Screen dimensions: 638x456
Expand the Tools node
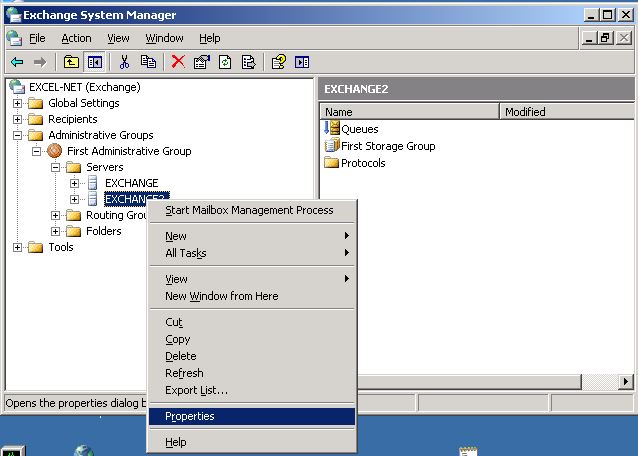(x=17, y=247)
